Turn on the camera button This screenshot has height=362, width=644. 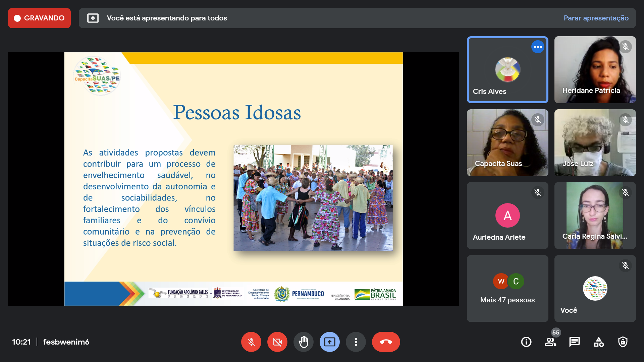tap(277, 342)
